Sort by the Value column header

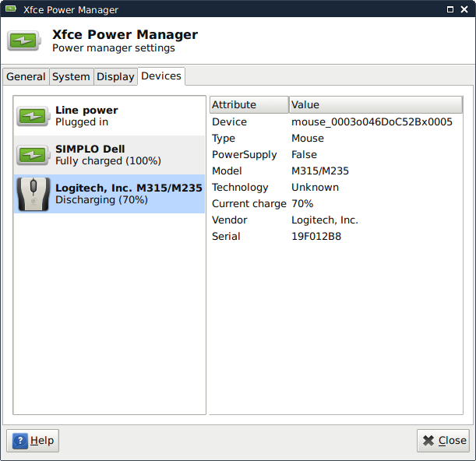376,104
